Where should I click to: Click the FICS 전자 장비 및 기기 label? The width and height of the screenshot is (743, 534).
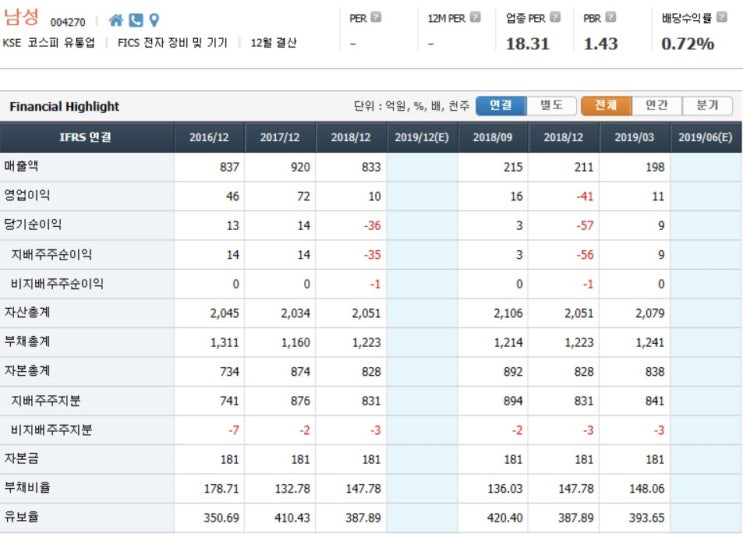(172, 43)
